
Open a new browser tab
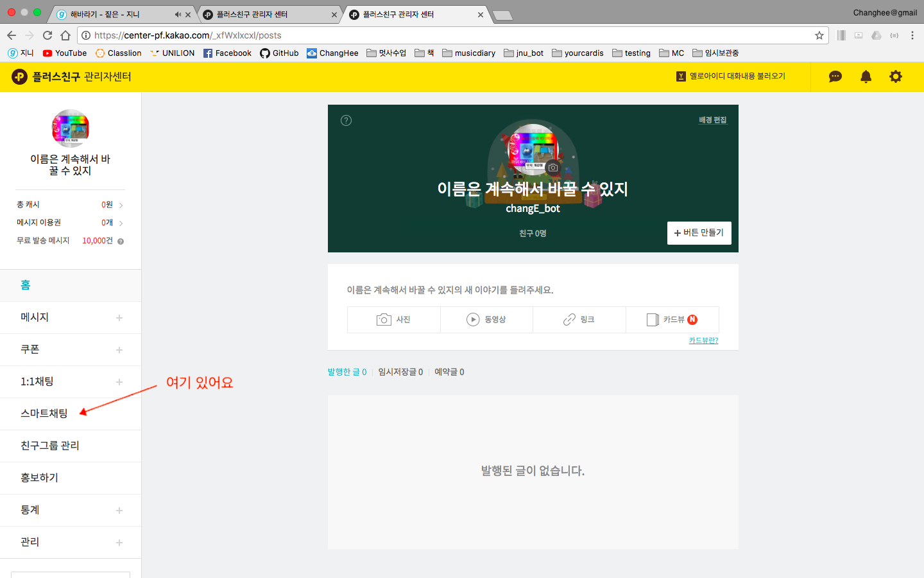tap(502, 15)
